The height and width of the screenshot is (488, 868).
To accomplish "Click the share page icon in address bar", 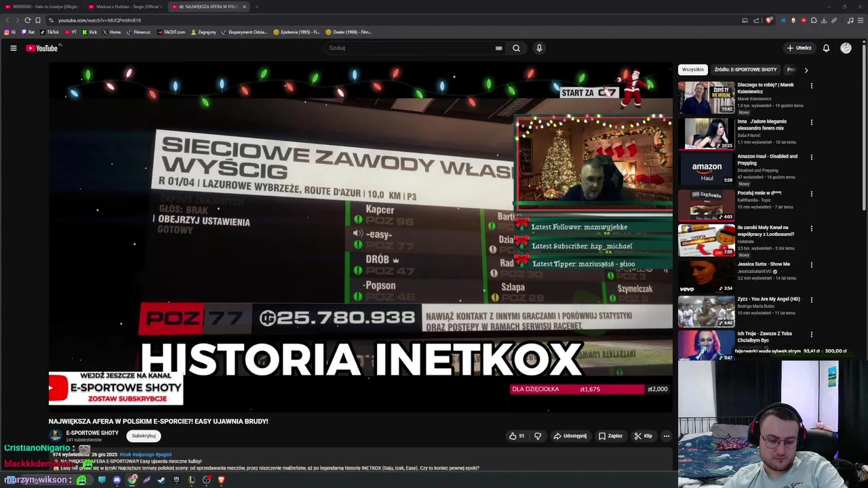I will [x=756, y=20].
